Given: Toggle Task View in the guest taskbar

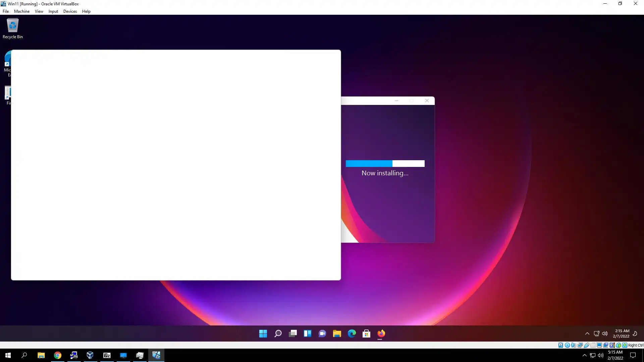Looking at the screenshot, I should coord(292,334).
